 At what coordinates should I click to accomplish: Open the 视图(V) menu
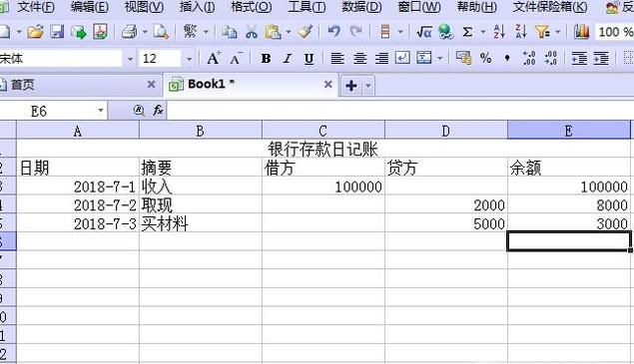[144, 7]
